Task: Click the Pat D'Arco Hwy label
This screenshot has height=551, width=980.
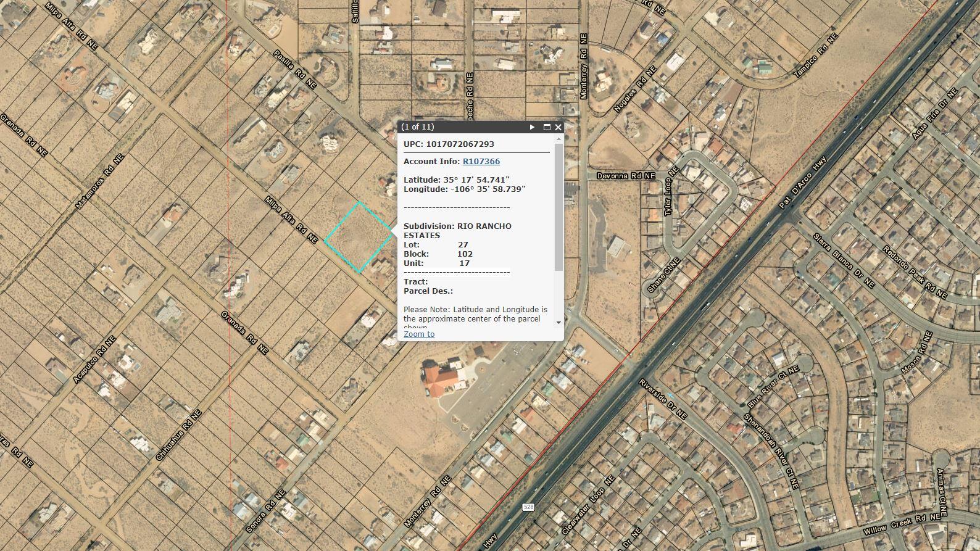Action: (802, 183)
